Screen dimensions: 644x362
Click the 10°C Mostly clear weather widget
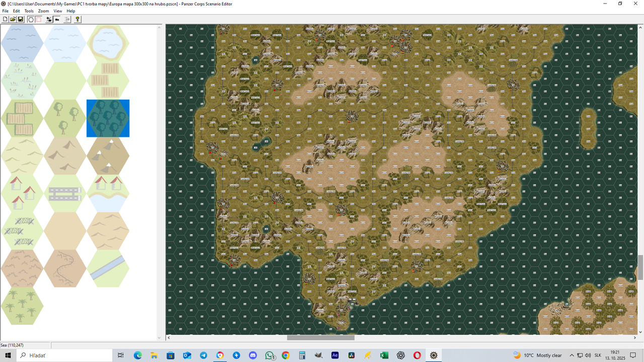click(x=537, y=355)
